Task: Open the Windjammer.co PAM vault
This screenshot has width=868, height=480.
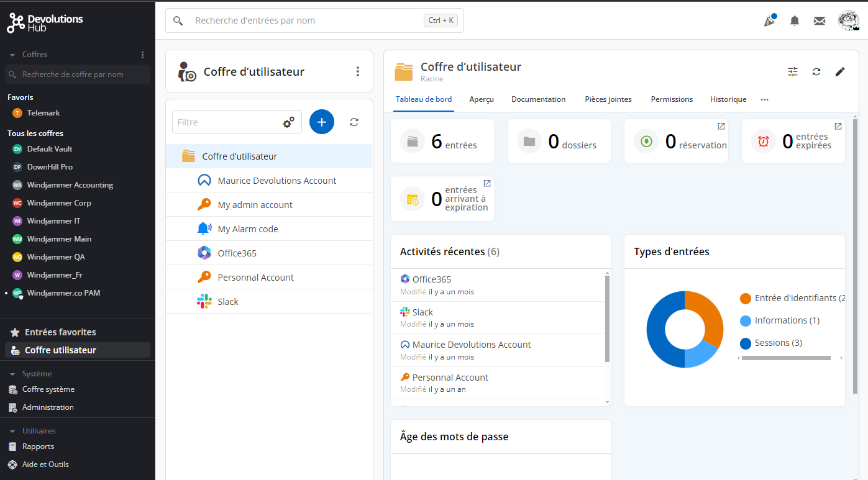Action: pos(78,293)
